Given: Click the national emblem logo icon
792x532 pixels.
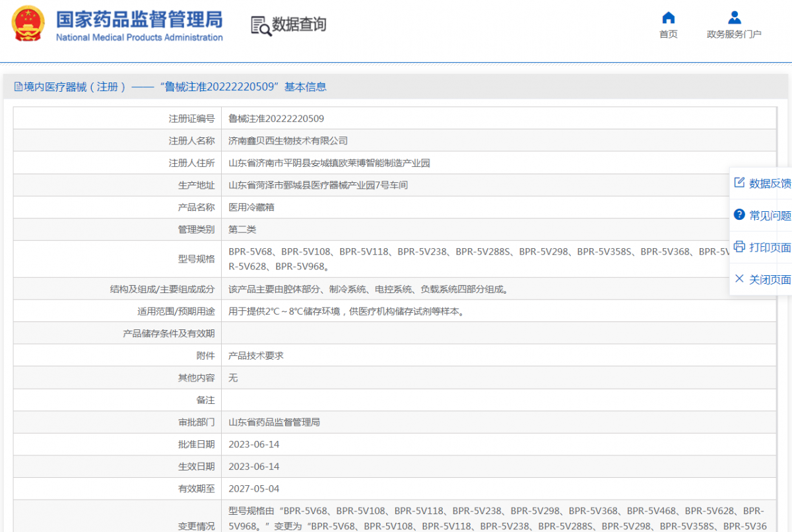Looking at the screenshot, I should [28, 25].
